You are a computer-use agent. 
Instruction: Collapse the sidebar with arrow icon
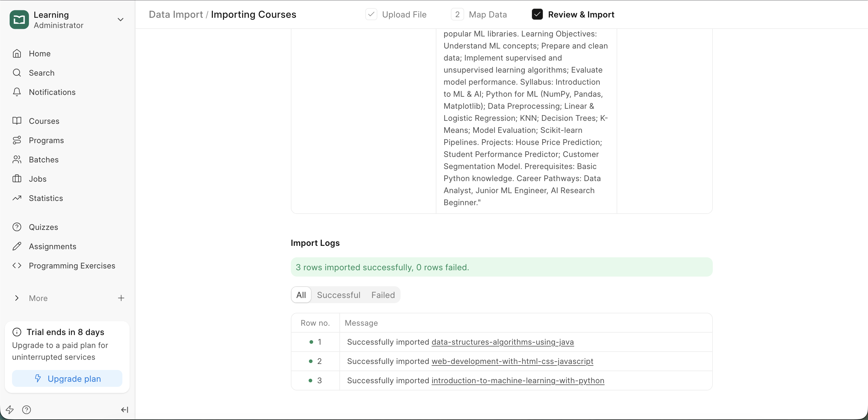coord(124,409)
